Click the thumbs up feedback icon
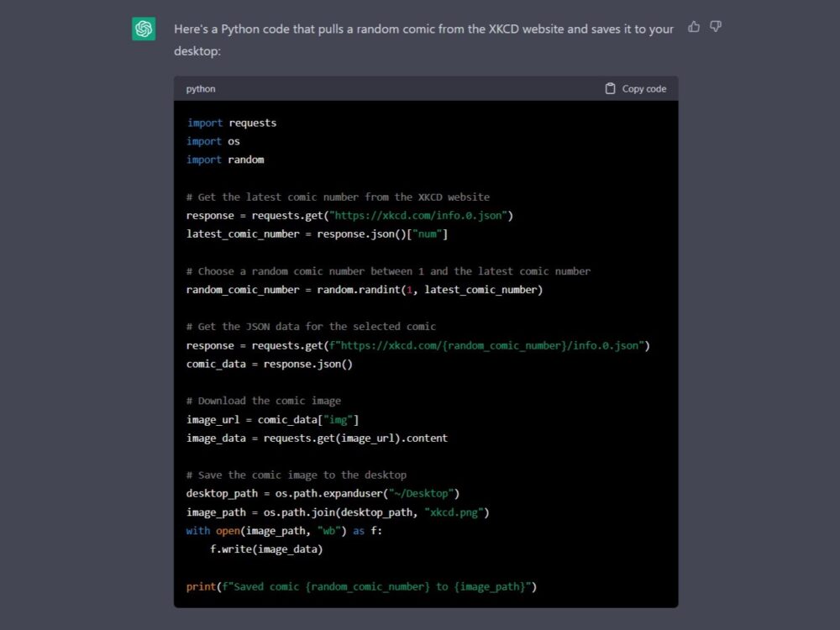This screenshot has height=630, width=840. pos(694,27)
